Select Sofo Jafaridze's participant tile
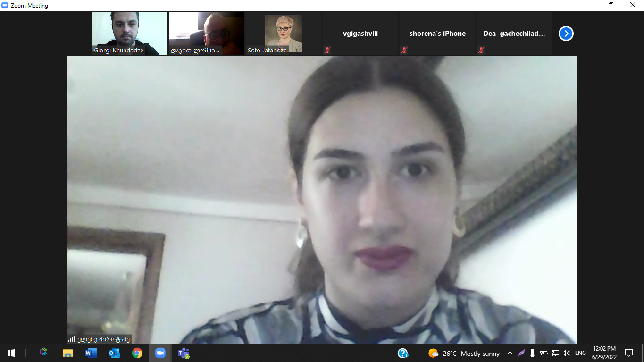The width and height of the screenshot is (644, 362). (283, 33)
